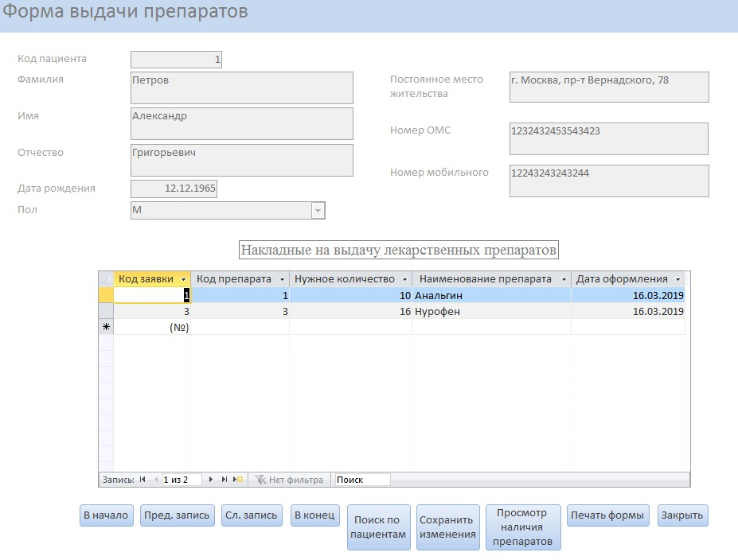Click 'Код препарата' value in Нурофен row
Viewport: 738px width, 560px height.
point(240,311)
